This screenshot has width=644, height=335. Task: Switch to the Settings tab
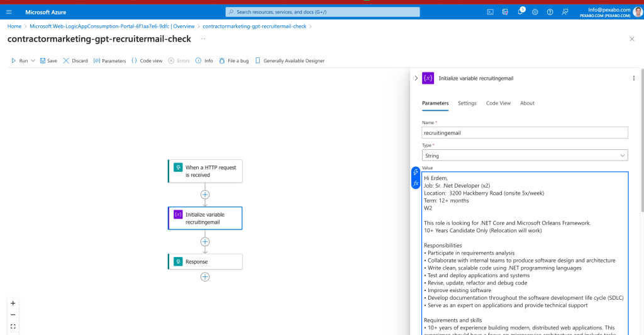(x=467, y=103)
